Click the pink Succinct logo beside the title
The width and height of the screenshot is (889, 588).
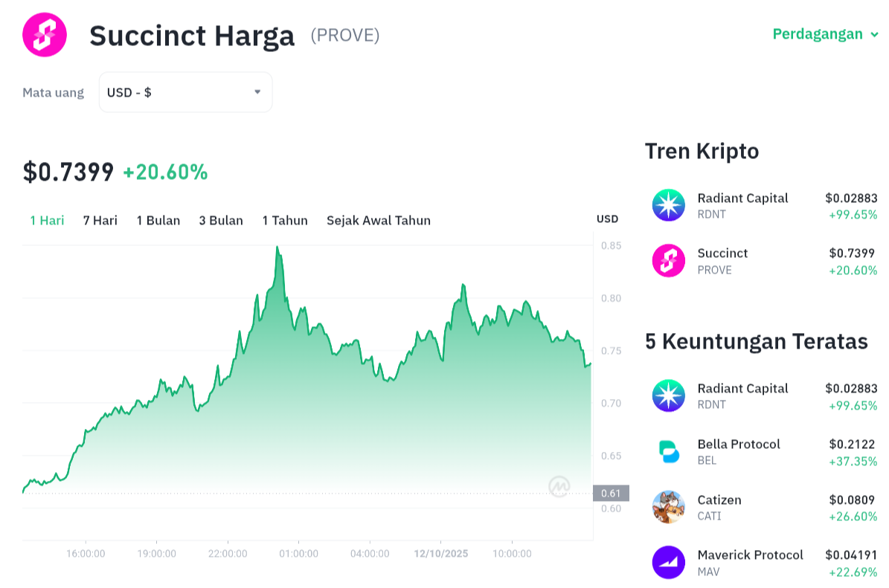(x=45, y=34)
